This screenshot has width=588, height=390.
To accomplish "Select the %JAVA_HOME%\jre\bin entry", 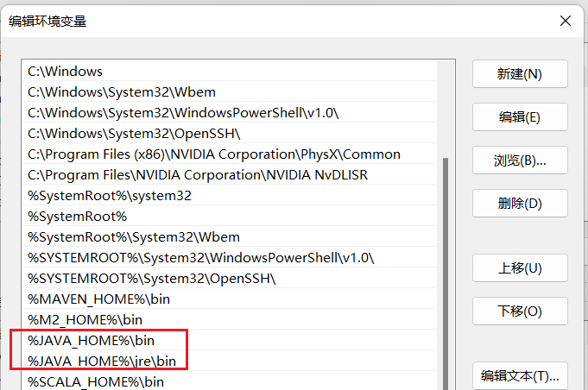I will point(229,362).
